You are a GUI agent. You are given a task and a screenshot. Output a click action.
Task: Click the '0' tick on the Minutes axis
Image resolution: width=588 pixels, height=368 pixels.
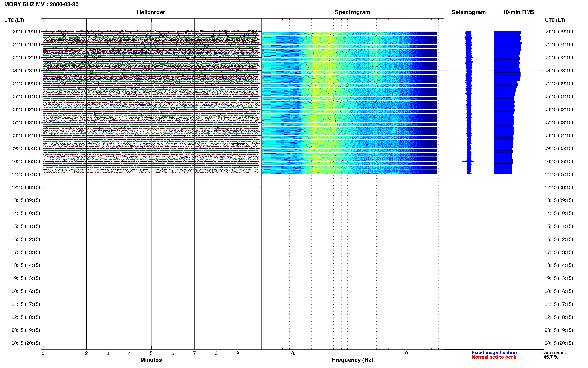coord(43,353)
